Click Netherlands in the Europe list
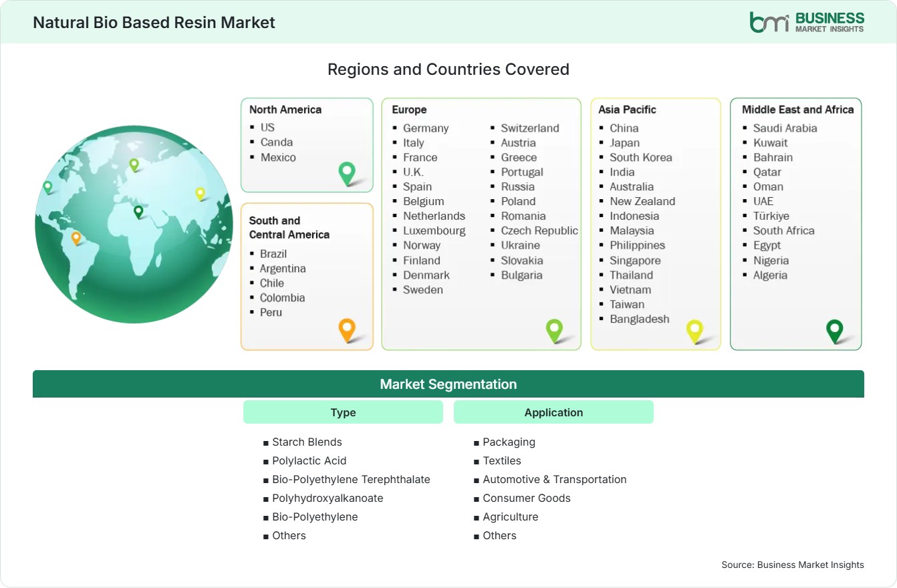 pos(434,216)
